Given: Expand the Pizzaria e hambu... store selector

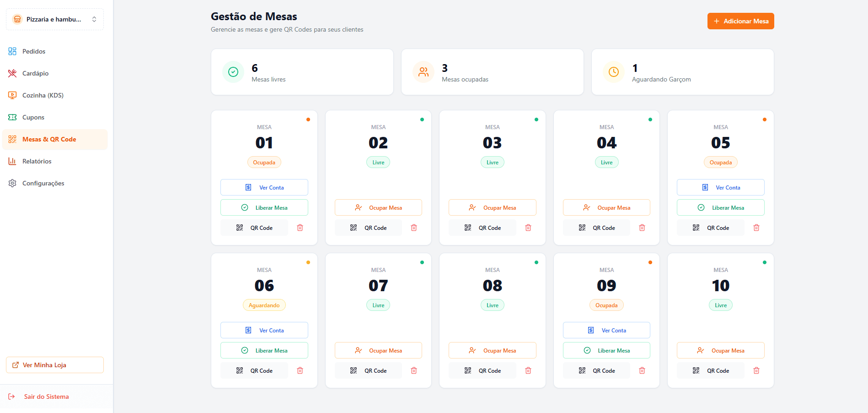Looking at the screenshot, I should coord(94,19).
